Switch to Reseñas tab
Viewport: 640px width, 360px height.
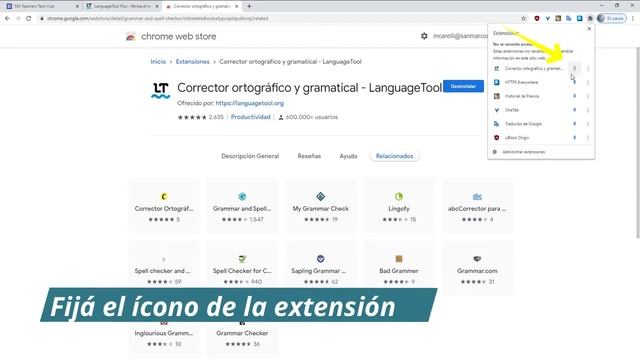tap(309, 156)
